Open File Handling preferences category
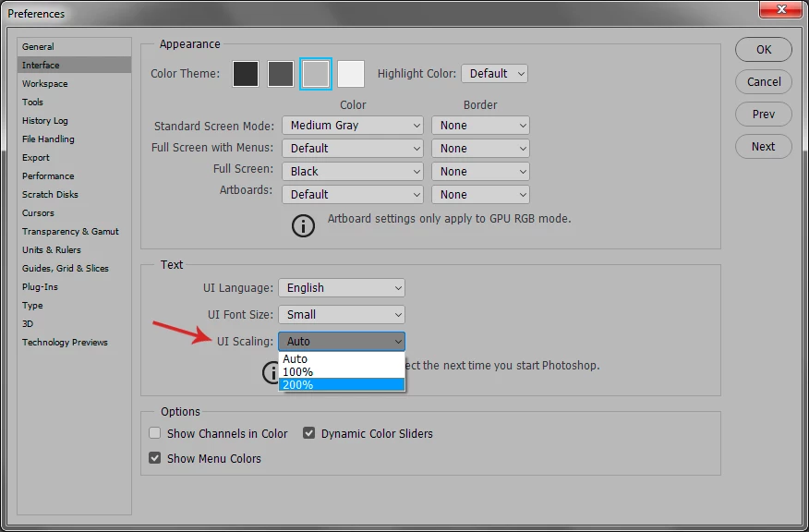The width and height of the screenshot is (809, 532). coord(74,139)
